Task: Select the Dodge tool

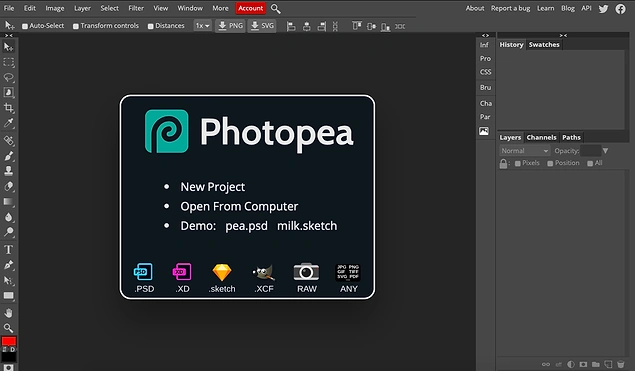Action: click(9, 232)
